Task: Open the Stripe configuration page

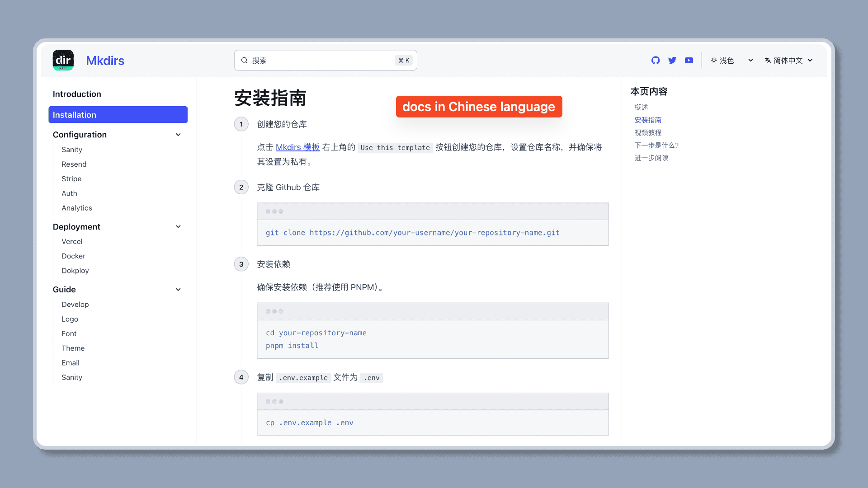Action: (71, 178)
